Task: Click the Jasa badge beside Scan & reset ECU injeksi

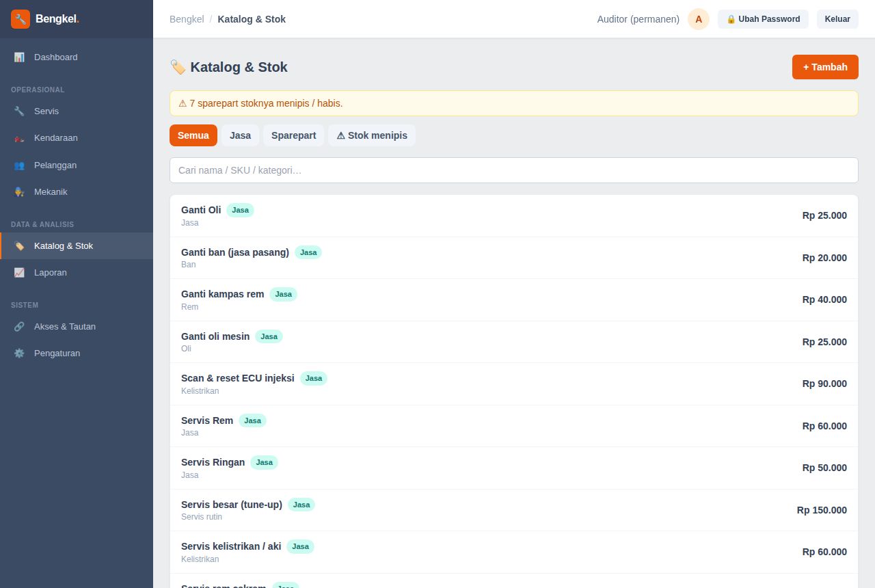Action: (314, 378)
